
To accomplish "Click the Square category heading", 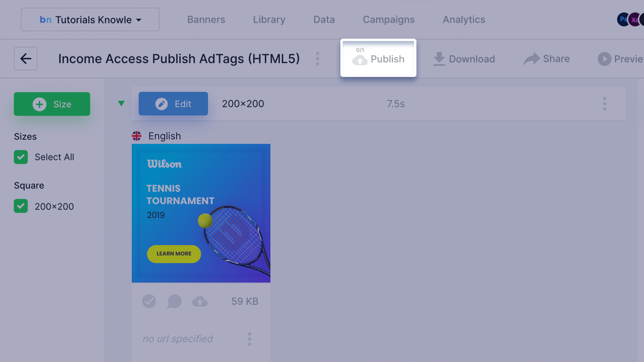I will pyautogui.click(x=29, y=185).
